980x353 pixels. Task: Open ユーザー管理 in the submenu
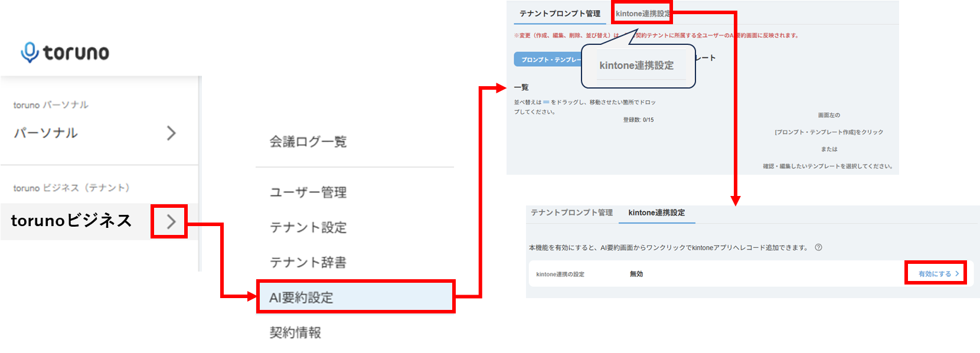308,192
